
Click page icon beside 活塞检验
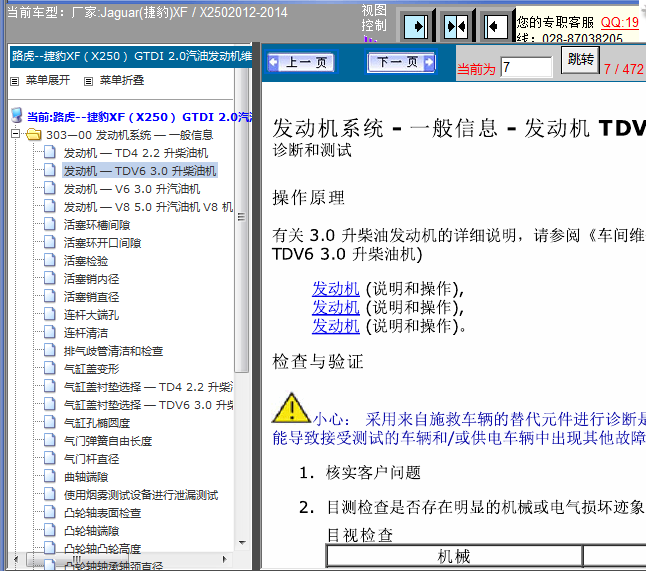[x=50, y=260]
